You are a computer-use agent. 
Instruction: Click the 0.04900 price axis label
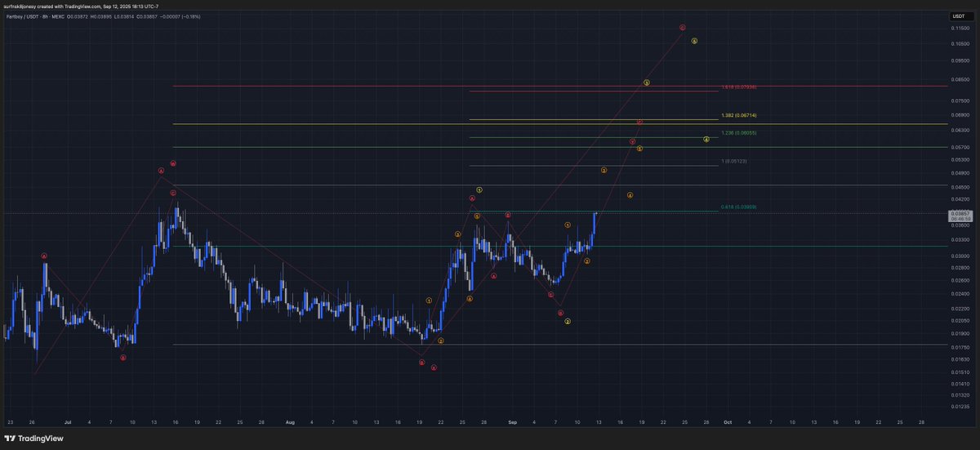coord(959,173)
